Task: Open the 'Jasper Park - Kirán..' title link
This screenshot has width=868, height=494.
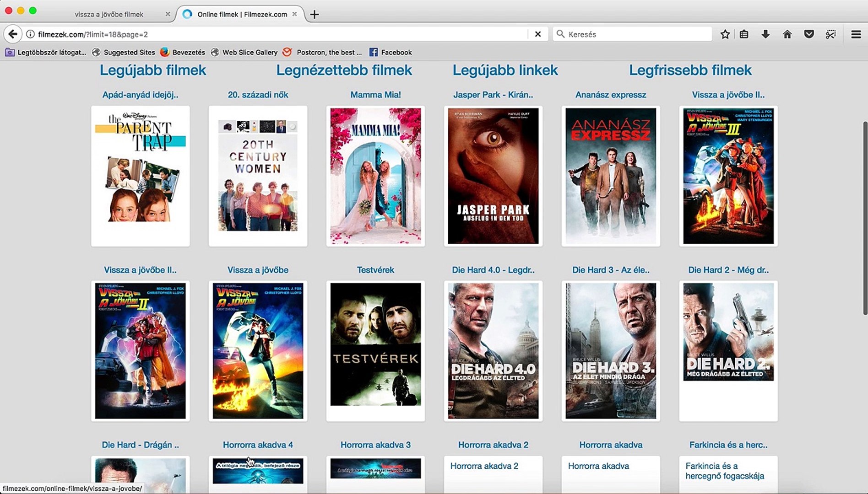Action: (493, 95)
